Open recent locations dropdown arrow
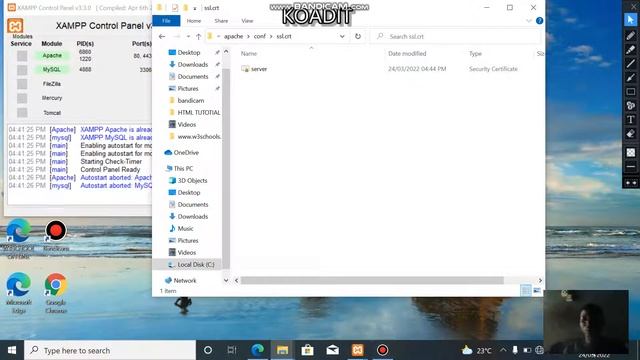The image size is (640, 360). coord(188,36)
